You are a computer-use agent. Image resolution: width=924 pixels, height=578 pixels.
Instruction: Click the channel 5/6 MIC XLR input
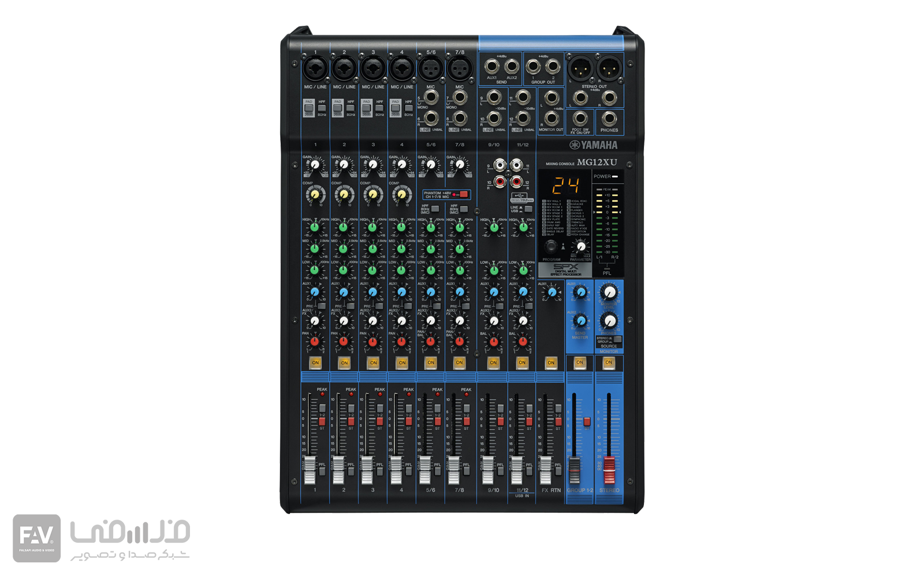pos(431,69)
